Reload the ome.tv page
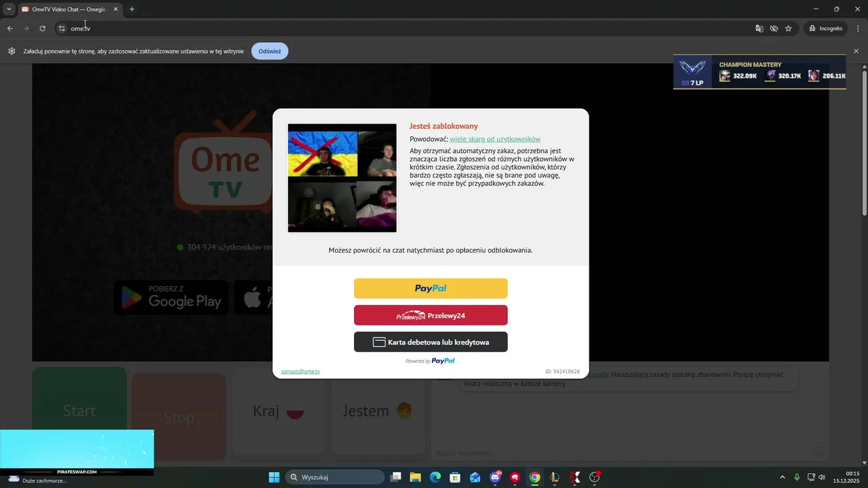The width and height of the screenshot is (868, 488). 42,28
